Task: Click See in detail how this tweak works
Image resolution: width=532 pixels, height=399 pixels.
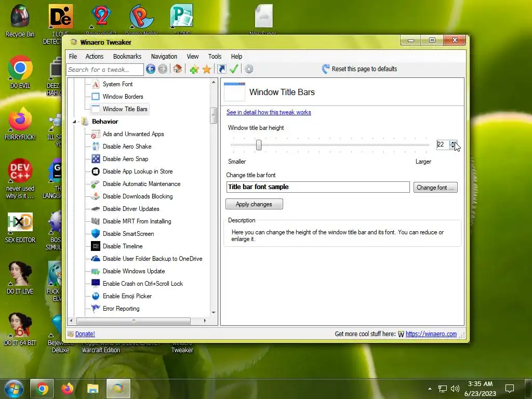Action: click(x=269, y=112)
